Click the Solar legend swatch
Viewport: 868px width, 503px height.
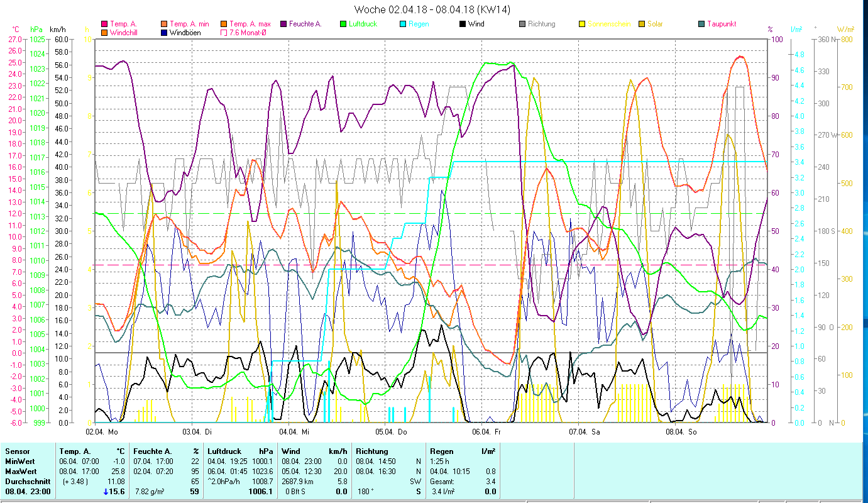641,24
